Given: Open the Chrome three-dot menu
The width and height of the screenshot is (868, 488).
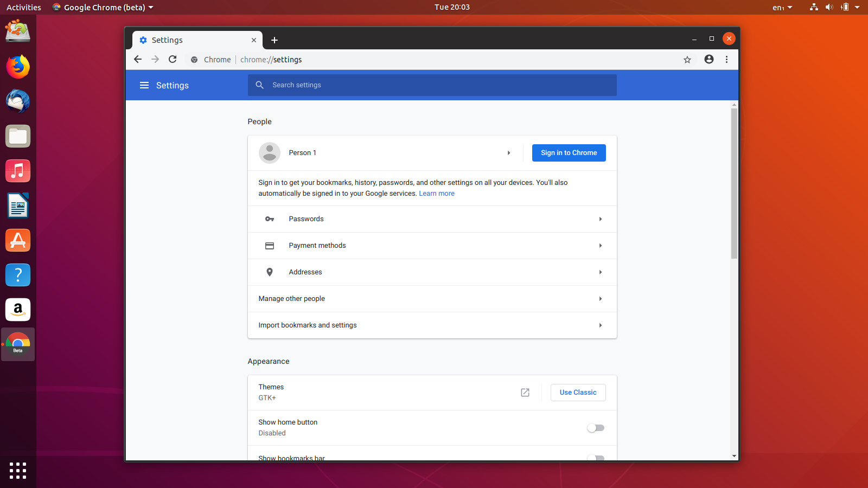Looking at the screenshot, I should pos(727,60).
